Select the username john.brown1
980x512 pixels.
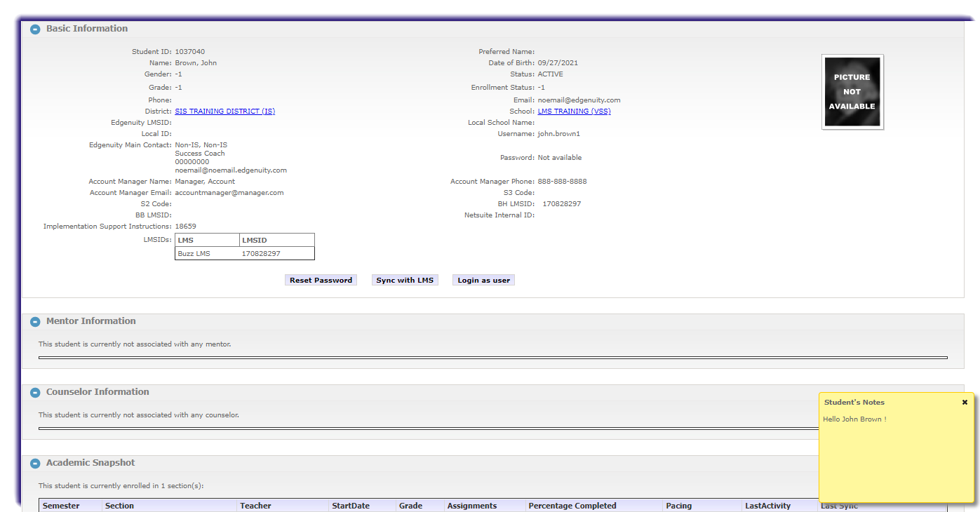coord(559,134)
